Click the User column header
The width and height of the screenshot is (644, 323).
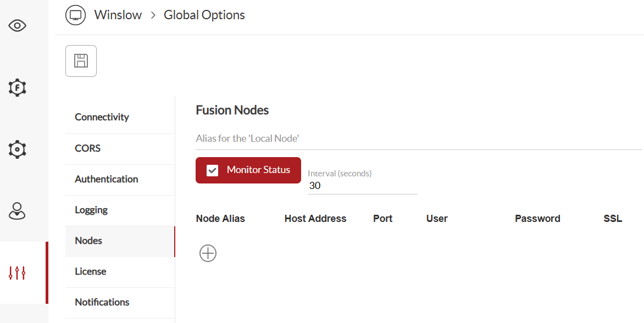(x=437, y=219)
